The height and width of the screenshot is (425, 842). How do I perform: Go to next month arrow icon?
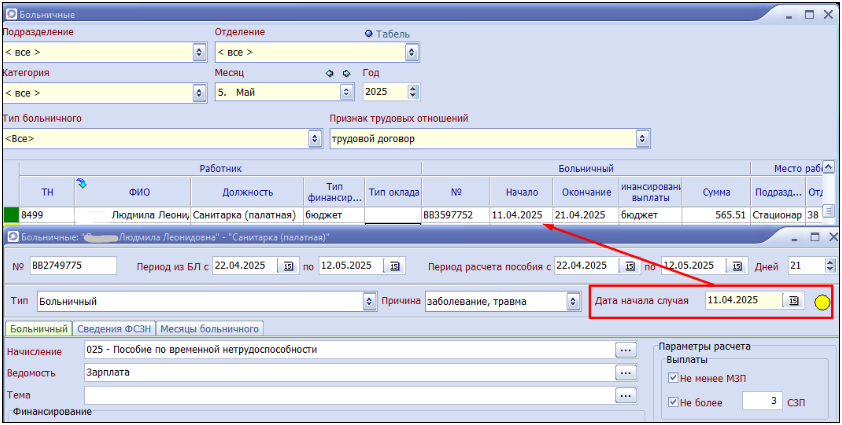pyautogui.click(x=346, y=73)
